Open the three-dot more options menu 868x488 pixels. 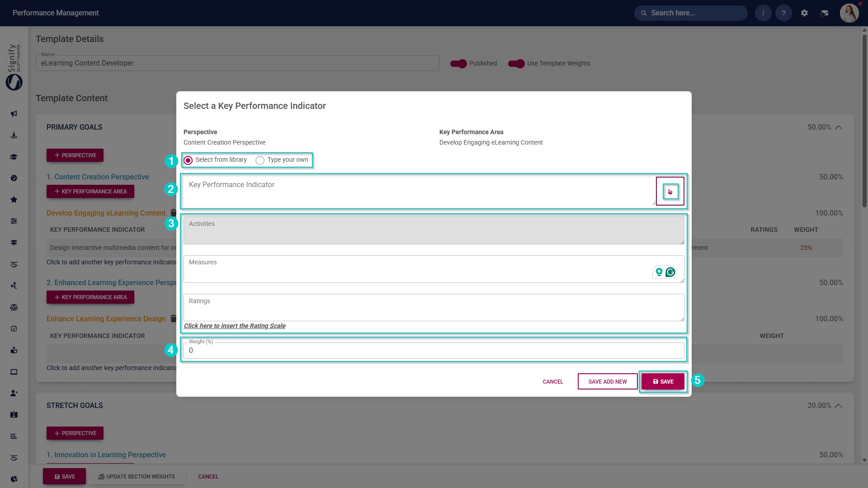click(x=763, y=13)
